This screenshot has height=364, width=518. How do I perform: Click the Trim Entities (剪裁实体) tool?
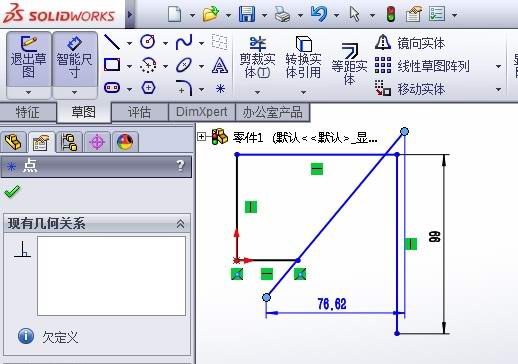[257, 58]
